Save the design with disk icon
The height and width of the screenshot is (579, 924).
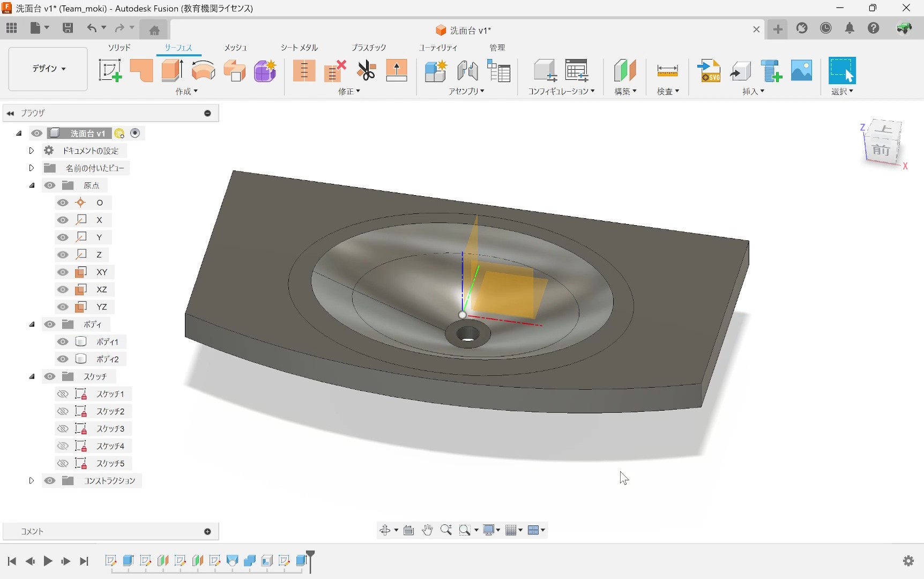click(x=68, y=28)
